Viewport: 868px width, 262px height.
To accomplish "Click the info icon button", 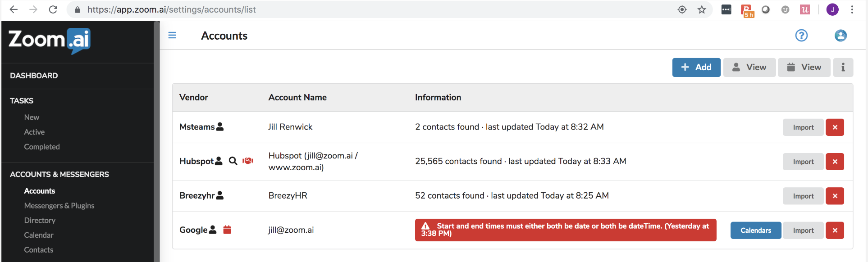I will pos(843,68).
